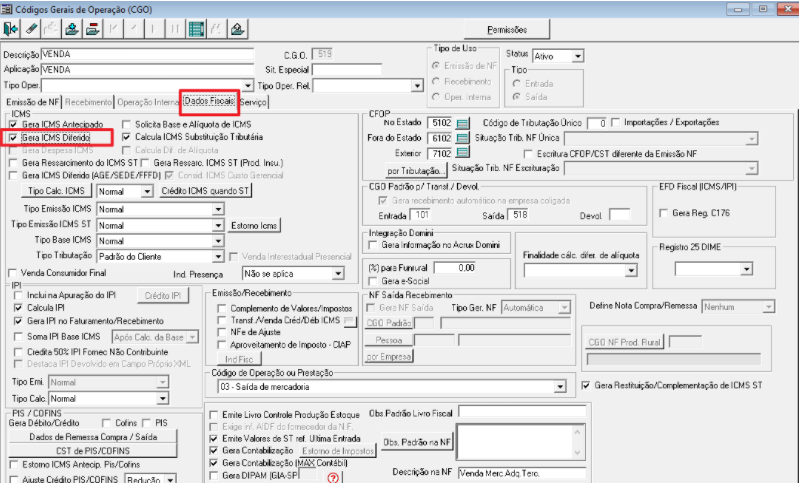Open lookup icon beside Fora do Estado 6102

pos(462,138)
